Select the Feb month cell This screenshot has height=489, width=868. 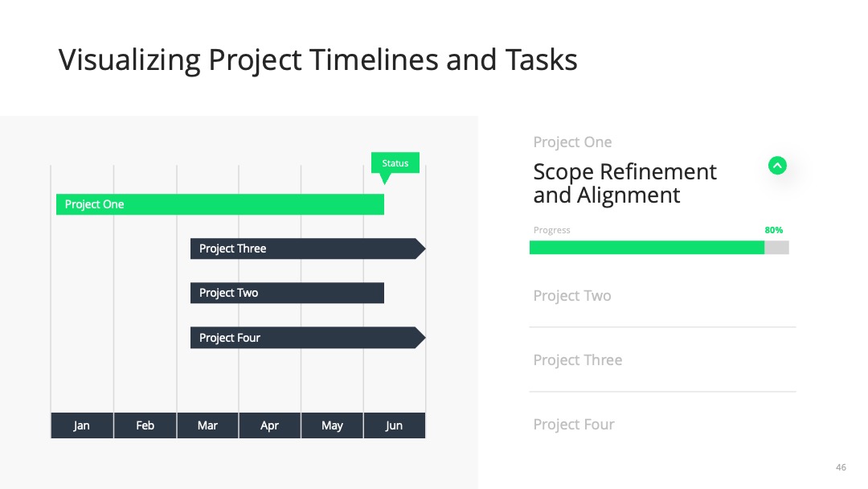click(x=145, y=425)
